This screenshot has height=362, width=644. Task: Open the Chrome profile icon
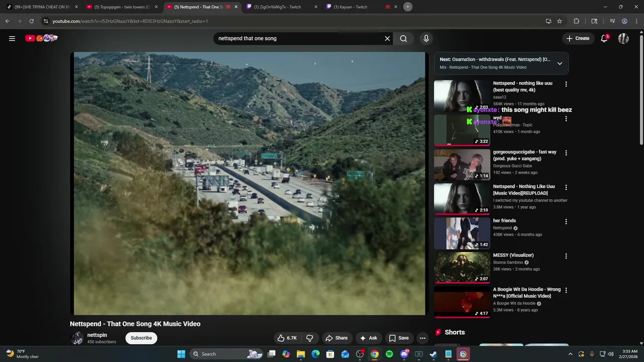(x=624, y=21)
